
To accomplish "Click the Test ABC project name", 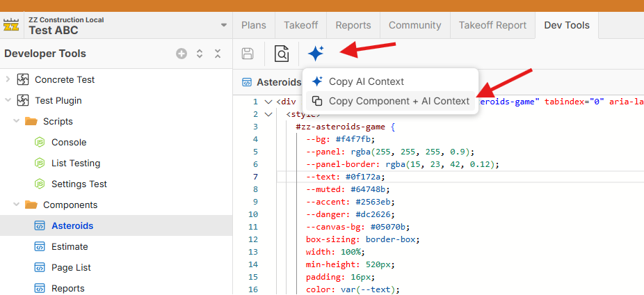I will pyautogui.click(x=54, y=30).
